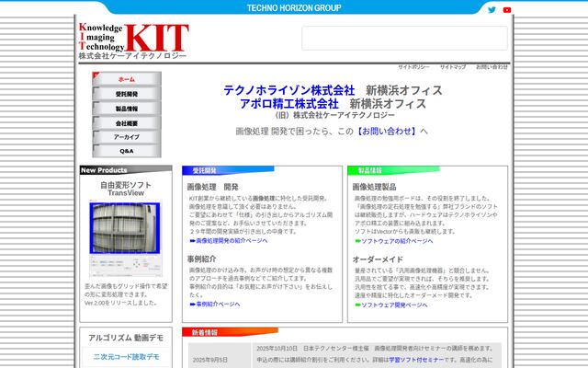Select the ホーム menu item

[x=127, y=79]
